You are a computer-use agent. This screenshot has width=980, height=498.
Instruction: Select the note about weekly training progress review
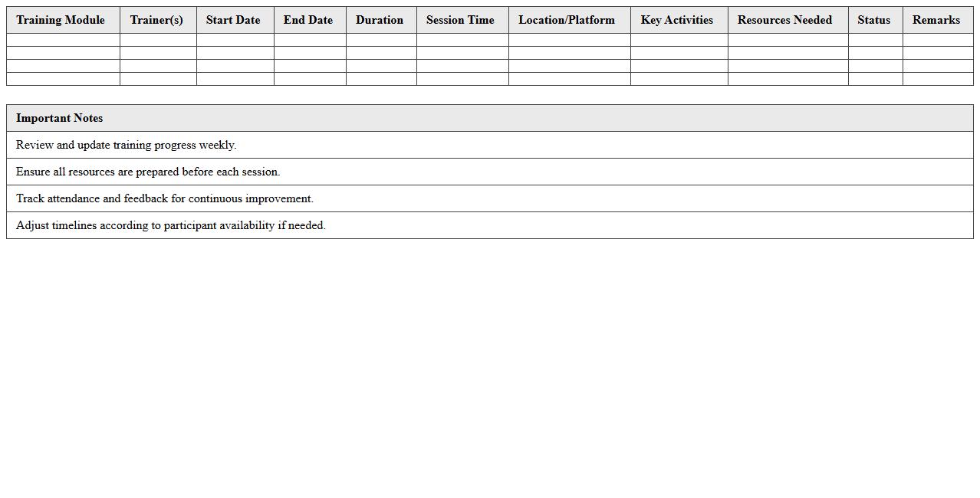pyautogui.click(x=489, y=145)
